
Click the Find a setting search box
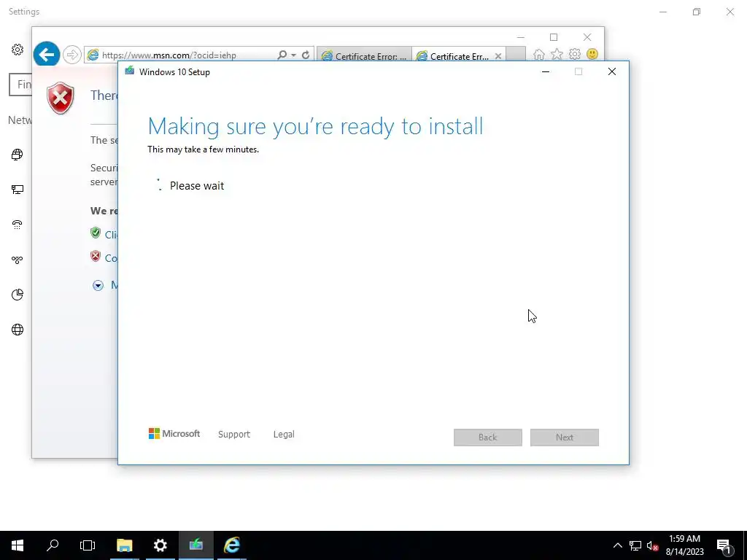[20, 85]
